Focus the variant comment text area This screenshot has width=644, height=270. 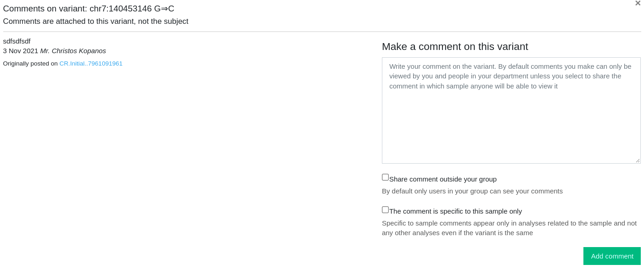(511, 110)
